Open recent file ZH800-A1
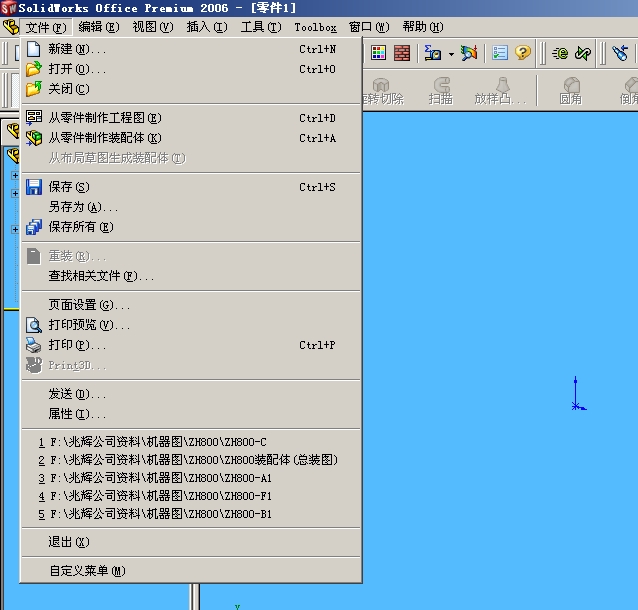Image resolution: width=638 pixels, height=610 pixels. (191, 478)
